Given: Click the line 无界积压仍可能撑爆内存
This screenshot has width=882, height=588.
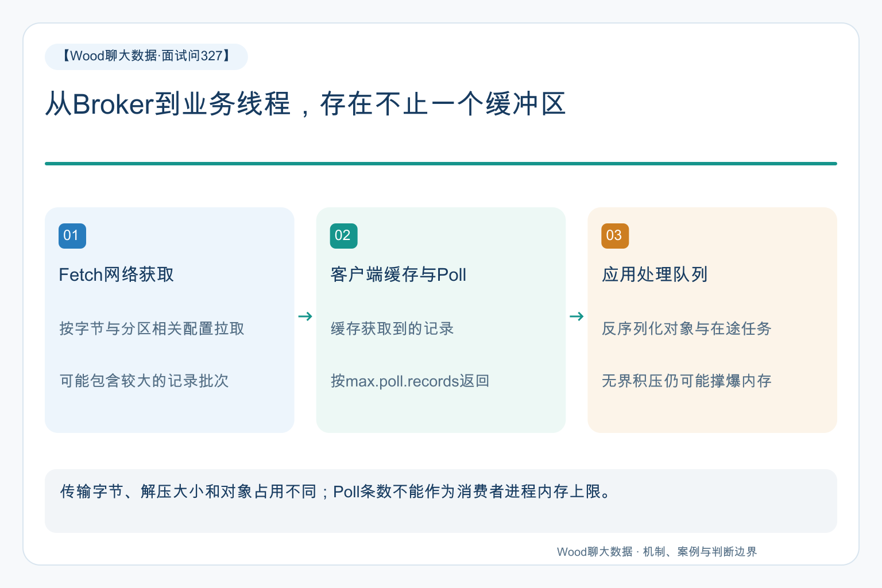Looking at the screenshot, I should pyautogui.click(x=687, y=381).
